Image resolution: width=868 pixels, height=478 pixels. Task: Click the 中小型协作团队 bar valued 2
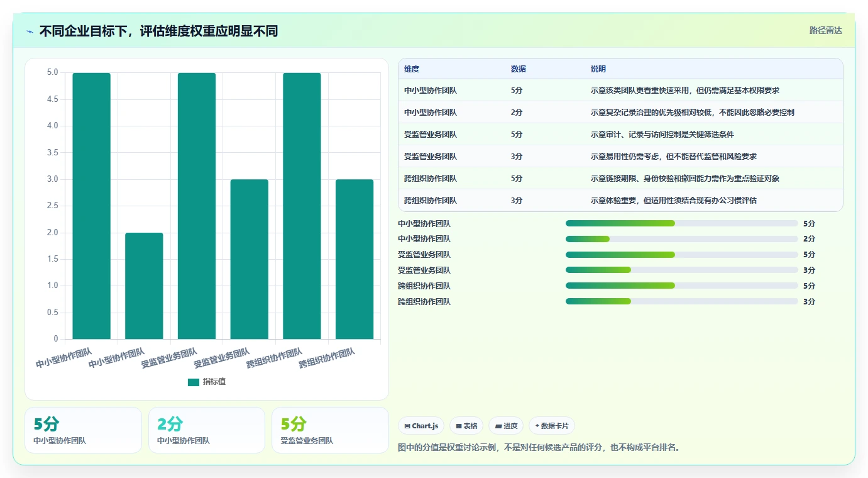144,286
